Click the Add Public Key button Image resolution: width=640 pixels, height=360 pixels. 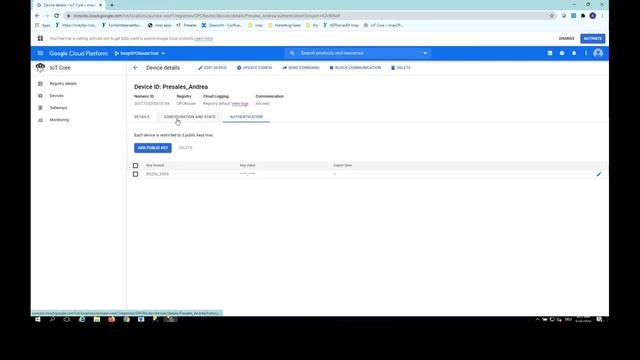click(153, 148)
